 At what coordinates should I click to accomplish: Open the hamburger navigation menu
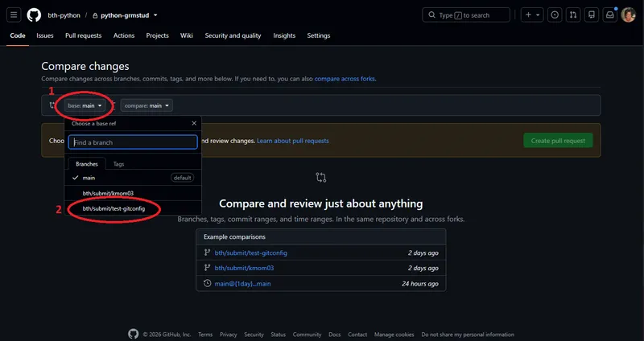coord(14,15)
